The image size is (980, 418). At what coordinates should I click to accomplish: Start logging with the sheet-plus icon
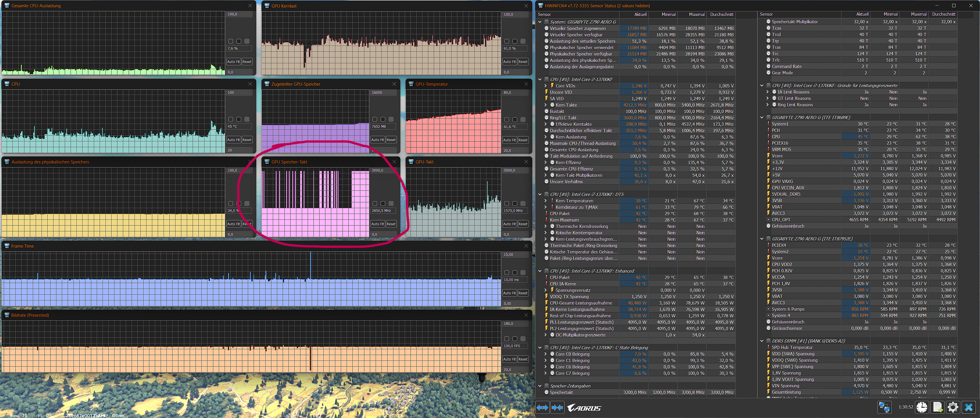(937, 407)
